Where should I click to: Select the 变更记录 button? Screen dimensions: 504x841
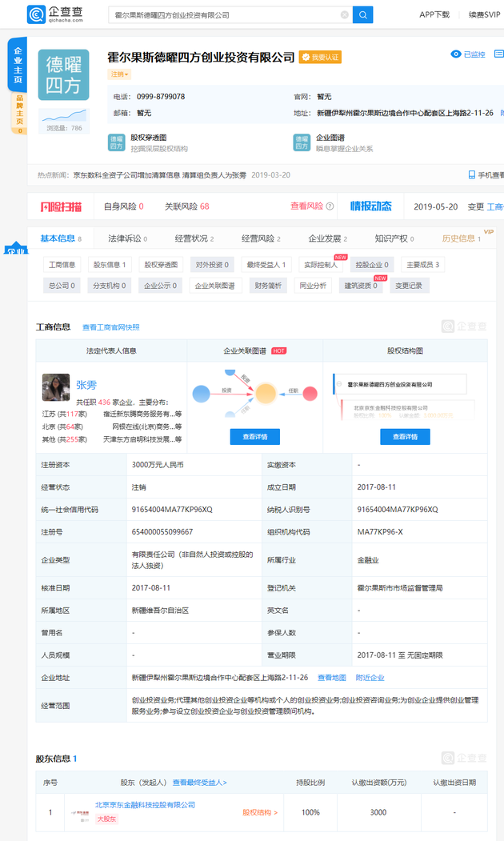point(409,286)
